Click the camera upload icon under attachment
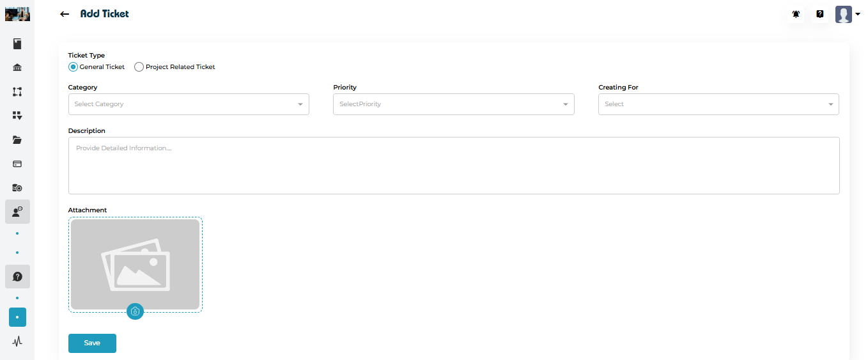The width and height of the screenshot is (868, 360). coord(135,311)
